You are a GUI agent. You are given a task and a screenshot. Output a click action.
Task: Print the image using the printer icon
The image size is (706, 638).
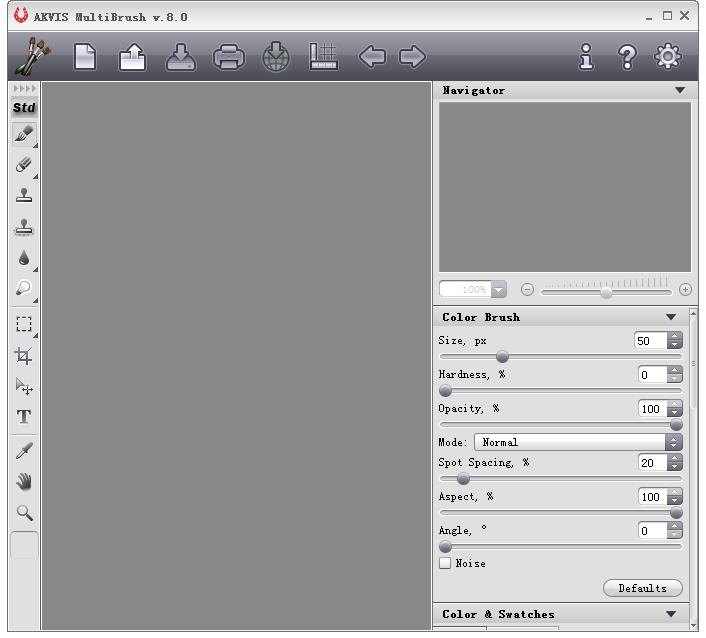(229, 57)
